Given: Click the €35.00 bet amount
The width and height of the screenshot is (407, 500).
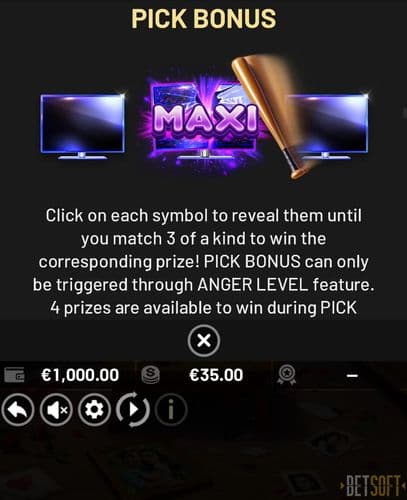Looking at the screenshot, I should [x=216, y=375].
